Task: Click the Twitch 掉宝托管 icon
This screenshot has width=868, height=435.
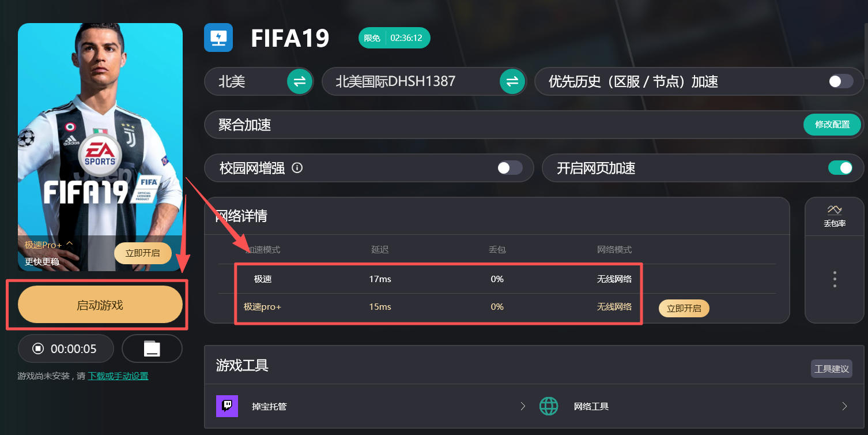Action: coord(227,406)
